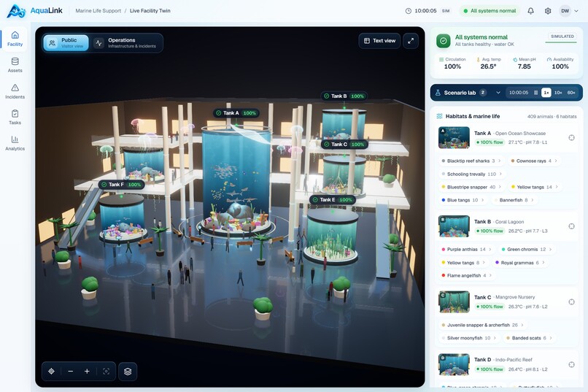Fit the scene with the focus frame icon

tap(106, 371)
